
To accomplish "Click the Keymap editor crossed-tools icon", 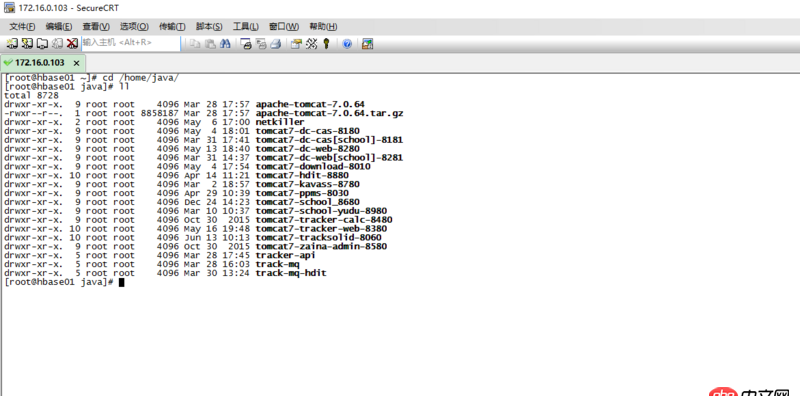I will coord(311,44).
